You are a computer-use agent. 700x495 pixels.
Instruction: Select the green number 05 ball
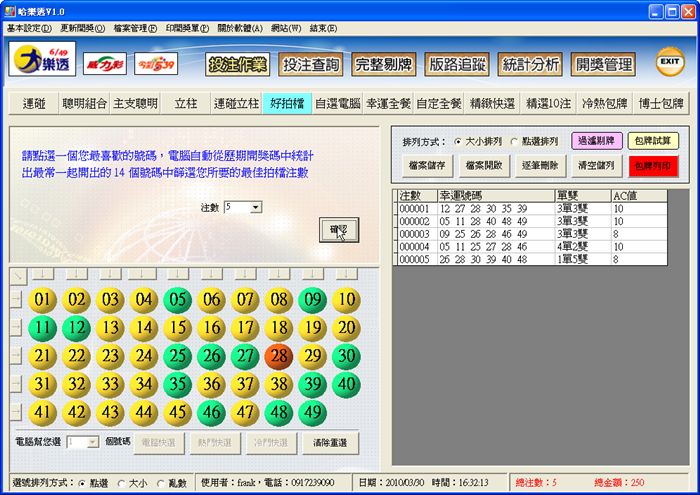click(177, 299)
